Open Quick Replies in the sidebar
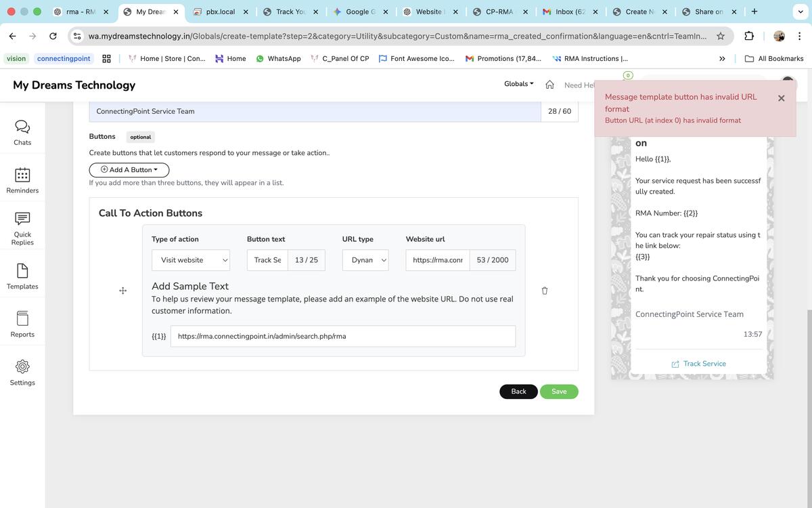 pos(22,227)
